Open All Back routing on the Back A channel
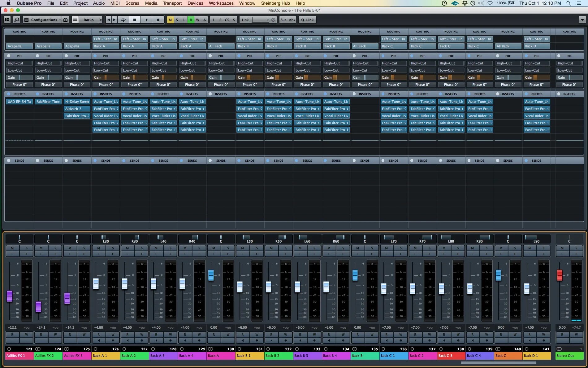The width and height of the screenshot is (588, 368). click(221, 46)
